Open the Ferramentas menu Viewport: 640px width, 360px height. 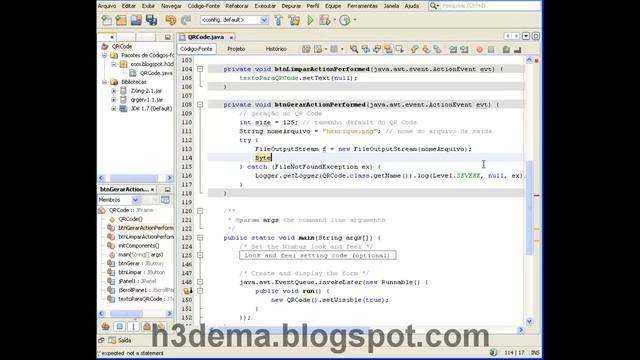362,6
